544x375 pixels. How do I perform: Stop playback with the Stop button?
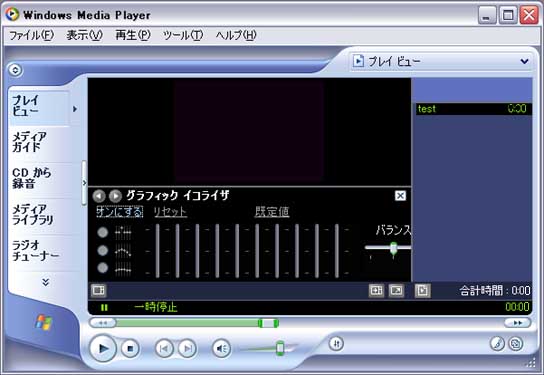pyautogui.click(x=130, y=348)
